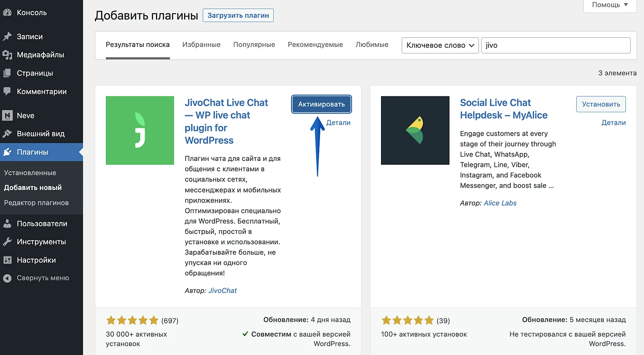The width and height of the screenshot is (644, 355).
Task: Click the Консоль dashboard icon
Action: pos(7,13)
